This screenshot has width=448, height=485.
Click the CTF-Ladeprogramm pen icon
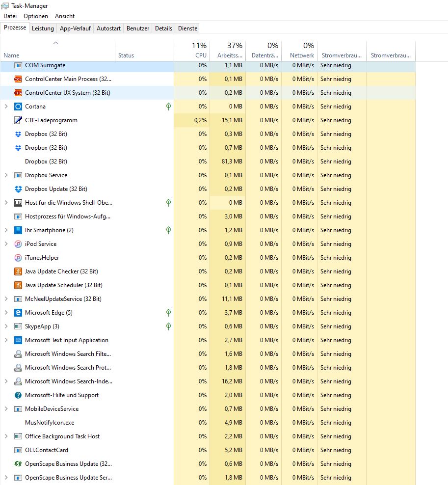click(18, 120)
